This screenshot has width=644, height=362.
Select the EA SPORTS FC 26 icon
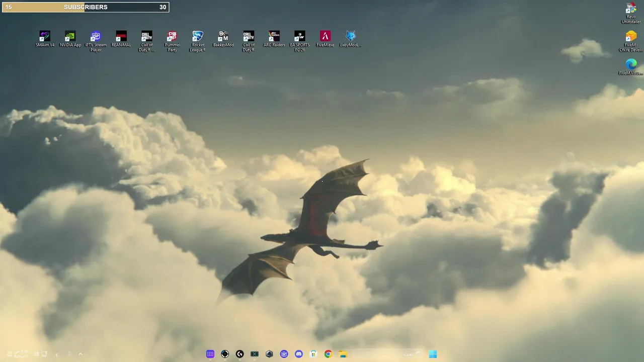coord(300,41)
